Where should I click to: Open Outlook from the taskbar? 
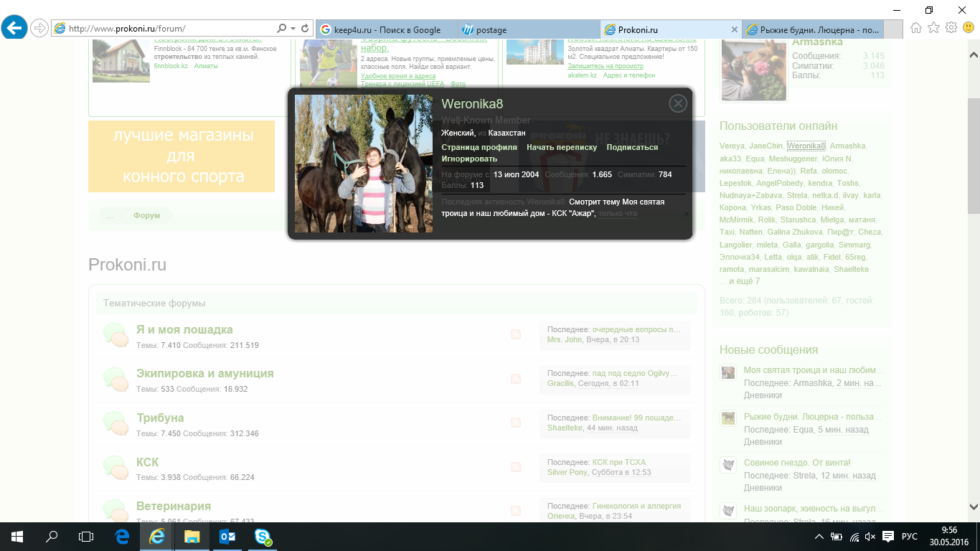tap(227, 536)
